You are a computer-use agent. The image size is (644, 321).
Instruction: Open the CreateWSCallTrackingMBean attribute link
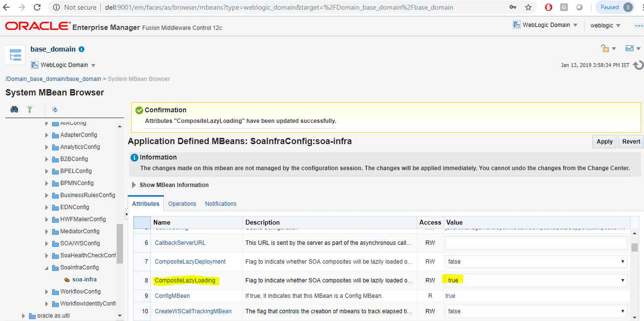(x=193, y=311)
